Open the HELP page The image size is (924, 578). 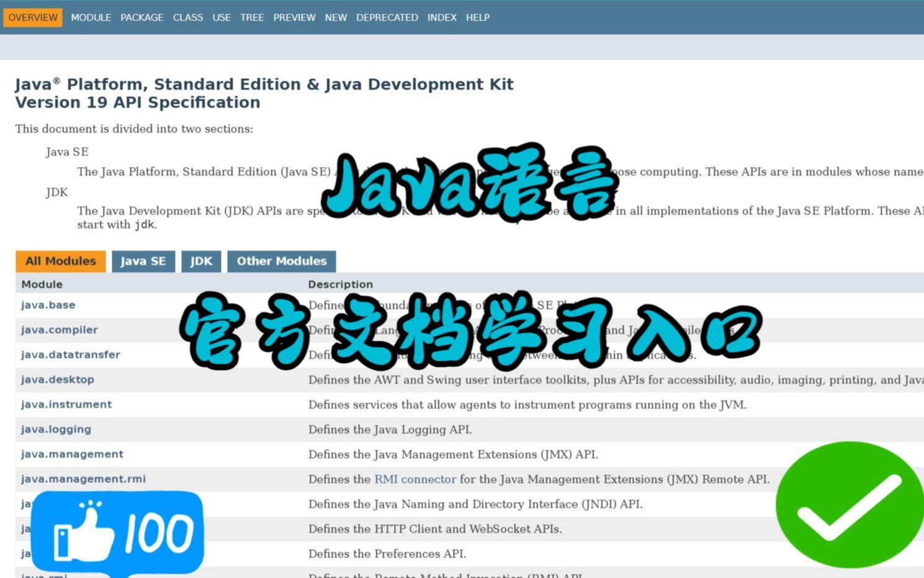pyautogui.click(x=478, y=17)
